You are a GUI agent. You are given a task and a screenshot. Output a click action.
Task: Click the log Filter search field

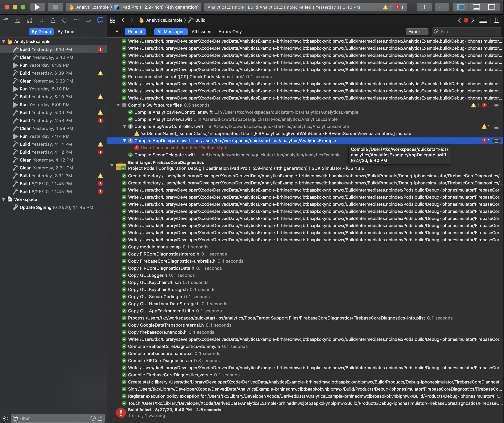[x=466, y=32]
